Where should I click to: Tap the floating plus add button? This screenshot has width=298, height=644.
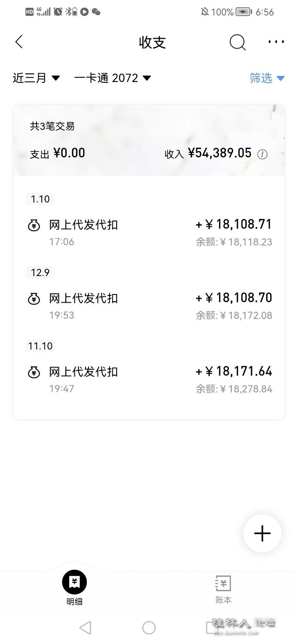coord(262,533)
